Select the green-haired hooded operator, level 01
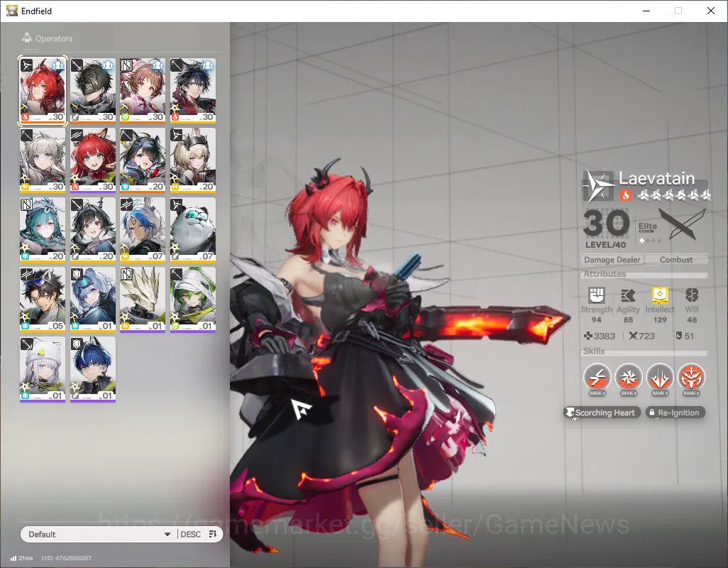The image size is (728, 568). click(193, 300)
